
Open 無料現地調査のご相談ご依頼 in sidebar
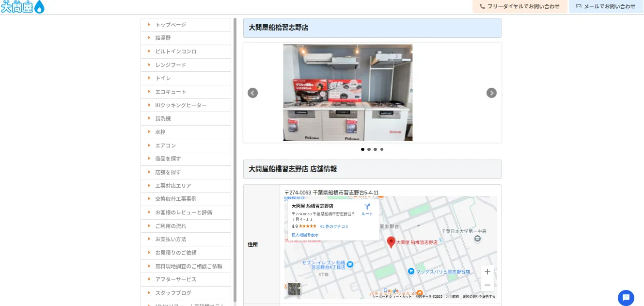point(186,266)
